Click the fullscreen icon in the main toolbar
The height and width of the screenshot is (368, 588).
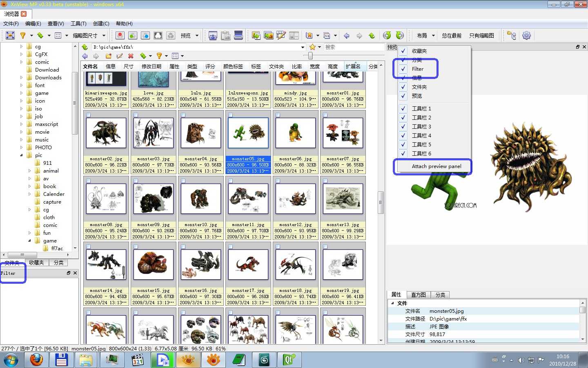[10, 36]
